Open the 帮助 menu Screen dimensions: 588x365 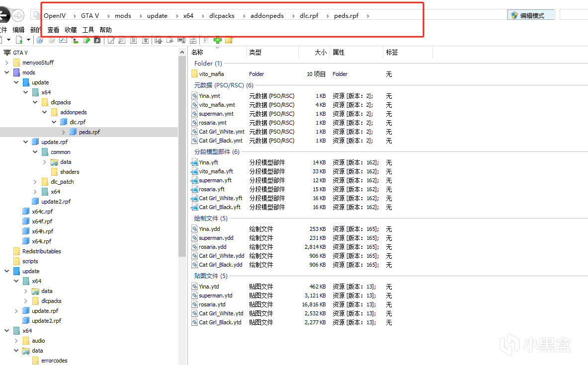click(x=105, y=30)
